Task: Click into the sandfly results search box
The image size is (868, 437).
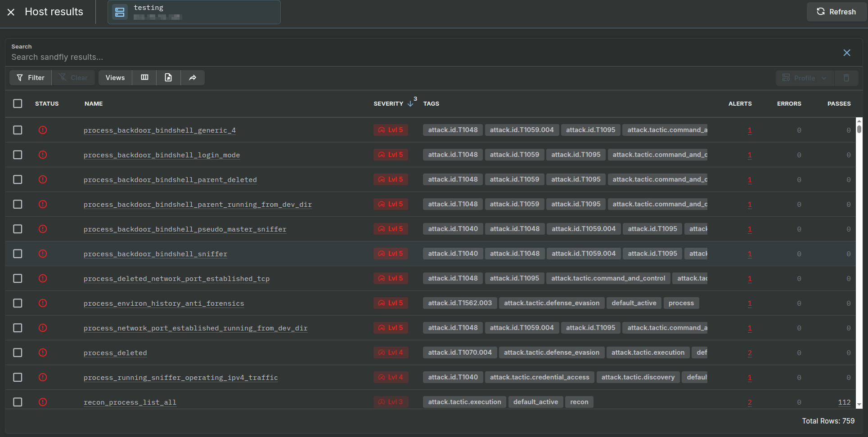Action: (x=423, y=57)
